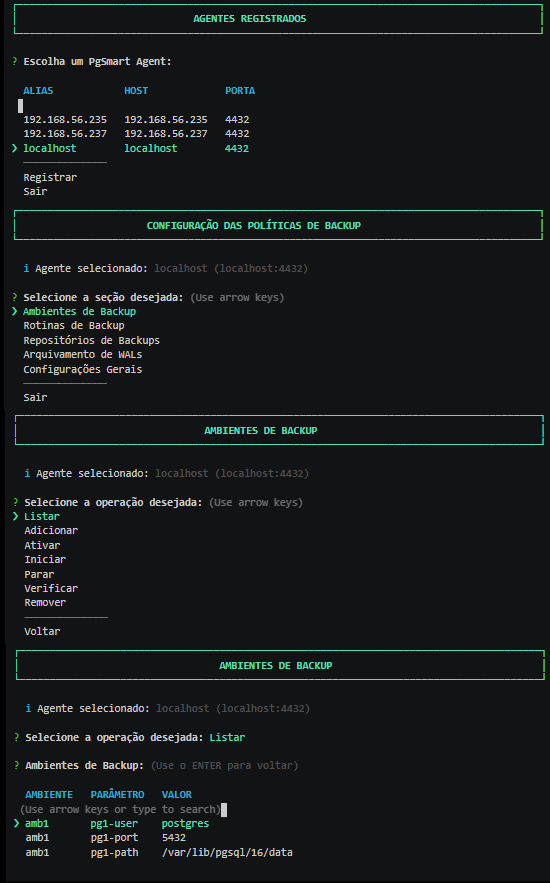Select Configurações Gerais section

click(83, 369)
